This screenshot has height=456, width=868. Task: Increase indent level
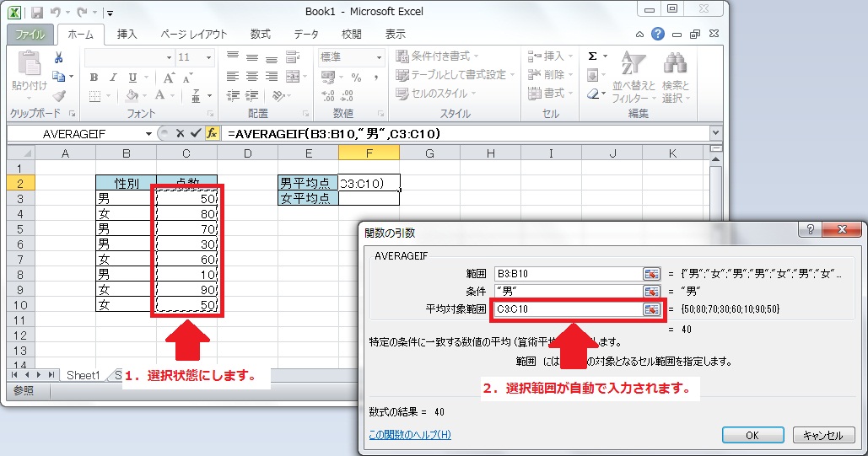(x=252, y=96)
